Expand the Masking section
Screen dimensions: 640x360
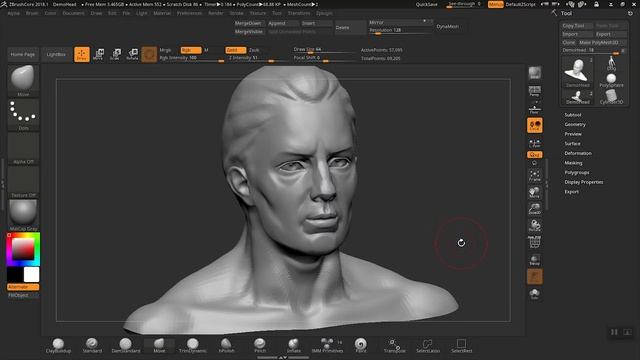(573, 163)
